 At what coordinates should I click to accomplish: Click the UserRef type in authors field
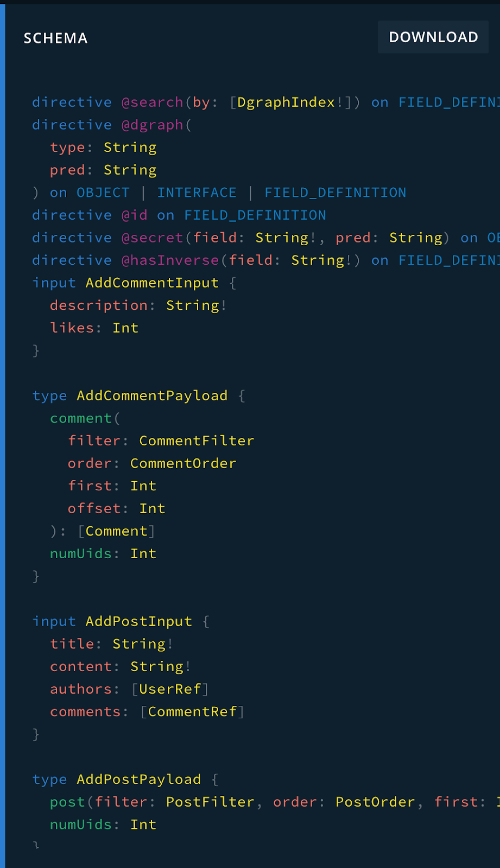[x=170, y=689]
